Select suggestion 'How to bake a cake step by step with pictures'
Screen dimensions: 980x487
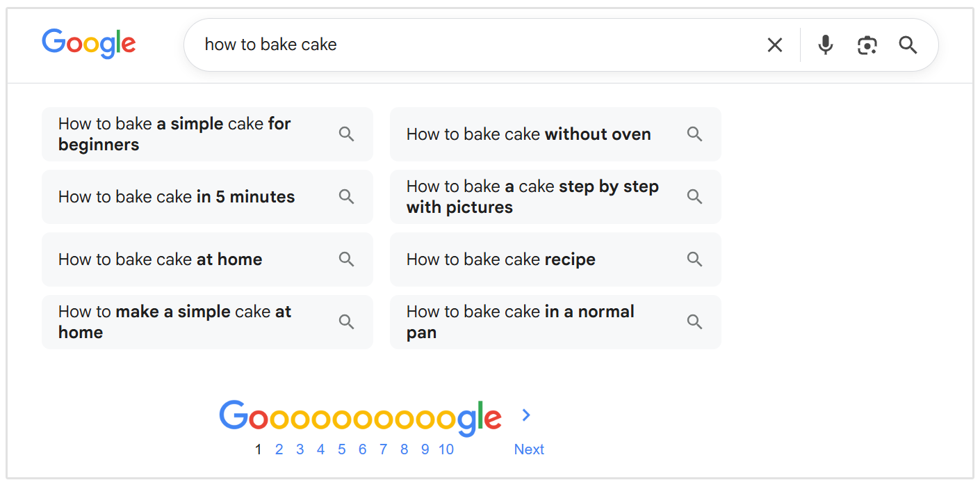tap(532, 196)
